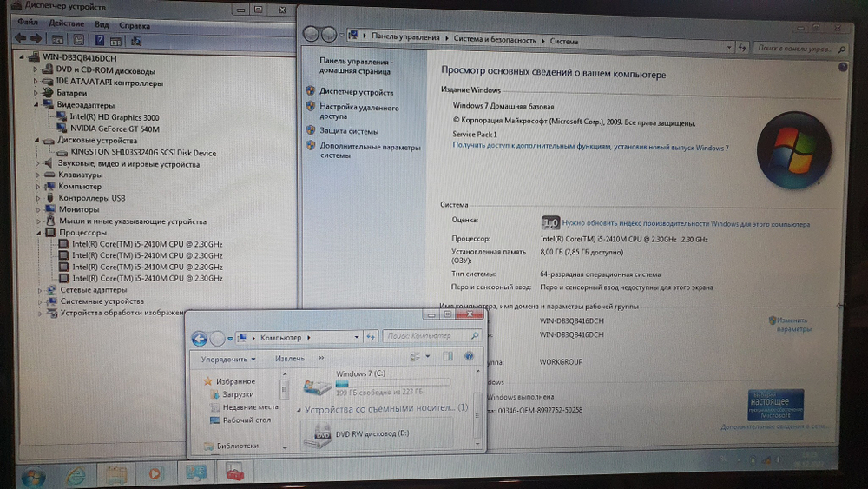The image size is (868, 489).
Task: Click the Windows Explorer taskbar icon
Action: [115, 474]
